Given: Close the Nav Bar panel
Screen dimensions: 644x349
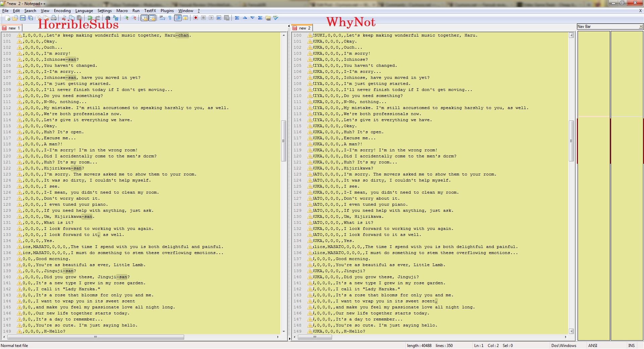Looking at the screenshot, I should (641, 27).
